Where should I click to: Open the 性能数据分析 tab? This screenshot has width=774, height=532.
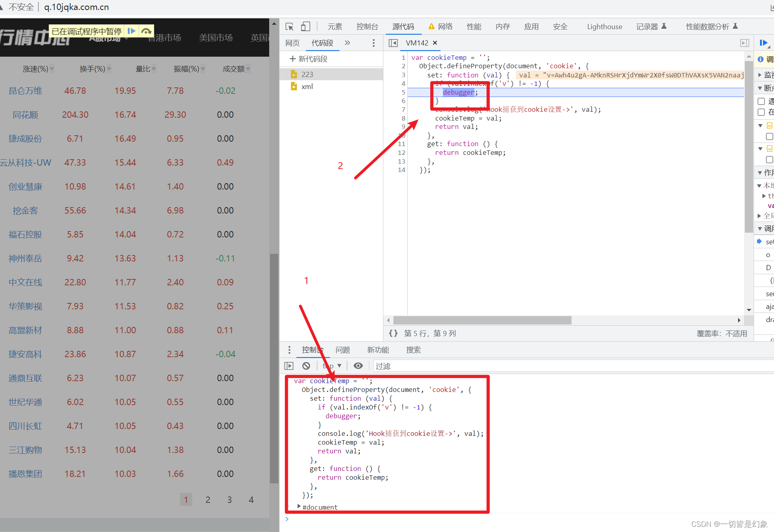click(711, 26)
